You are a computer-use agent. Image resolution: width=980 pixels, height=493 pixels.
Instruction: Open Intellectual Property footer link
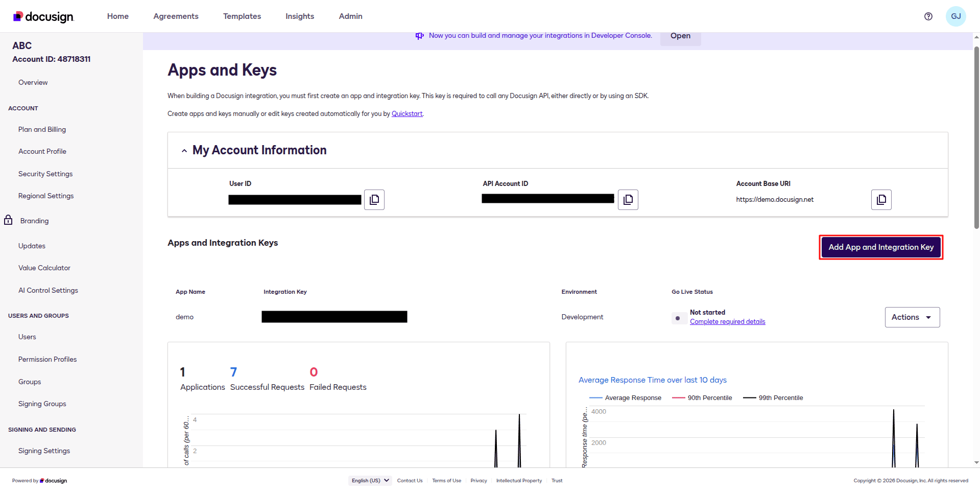[x=519, y=481]
